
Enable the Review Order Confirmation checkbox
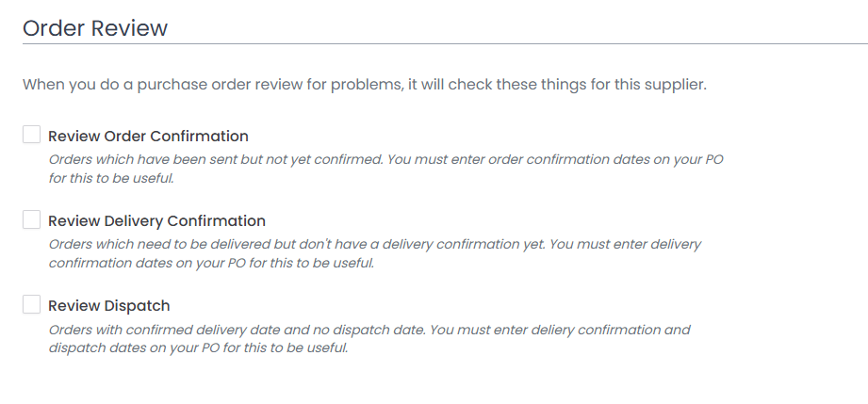coord(32,136)
